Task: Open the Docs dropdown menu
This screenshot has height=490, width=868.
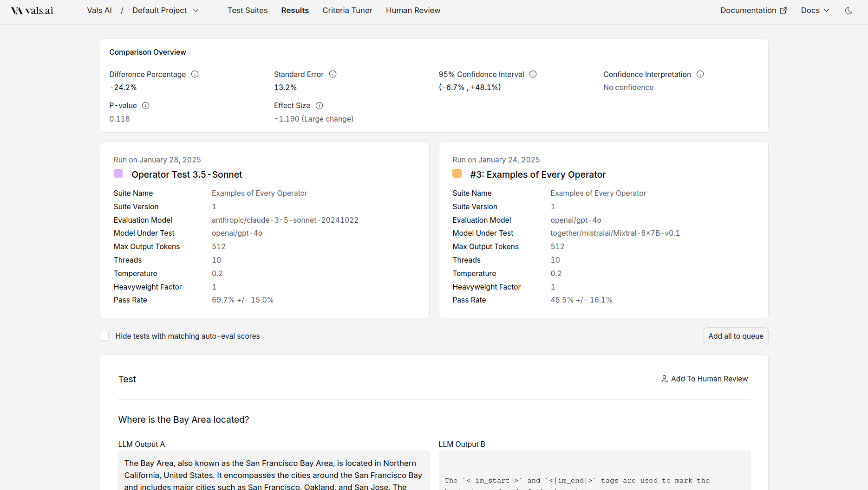Action: (x=815, y=10)
